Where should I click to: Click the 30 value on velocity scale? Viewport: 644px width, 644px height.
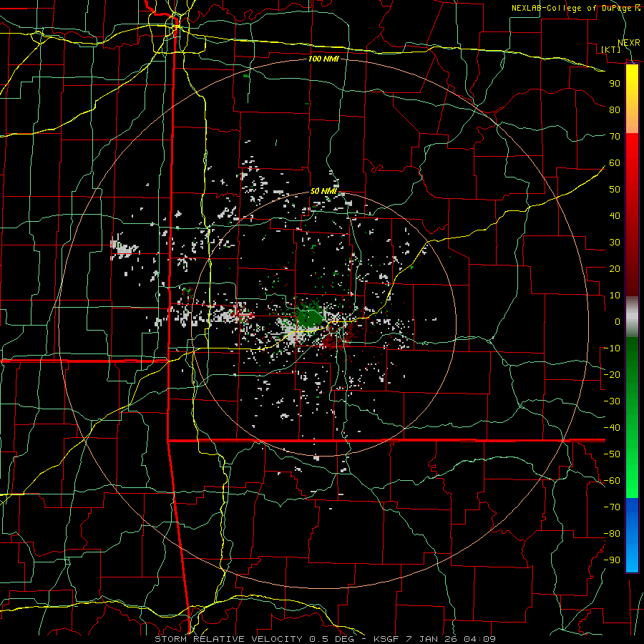coord(615,243)
